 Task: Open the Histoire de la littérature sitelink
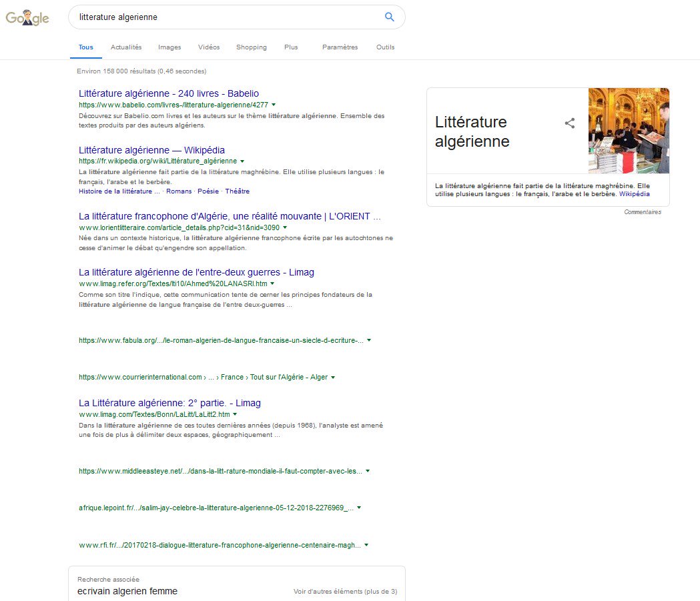click(x=119, y=191)
